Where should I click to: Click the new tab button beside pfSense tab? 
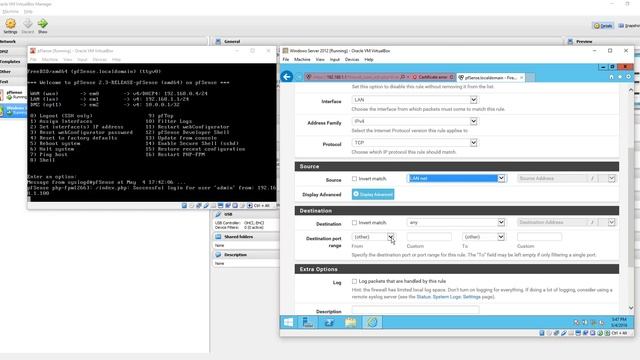(x=530, y=77)
